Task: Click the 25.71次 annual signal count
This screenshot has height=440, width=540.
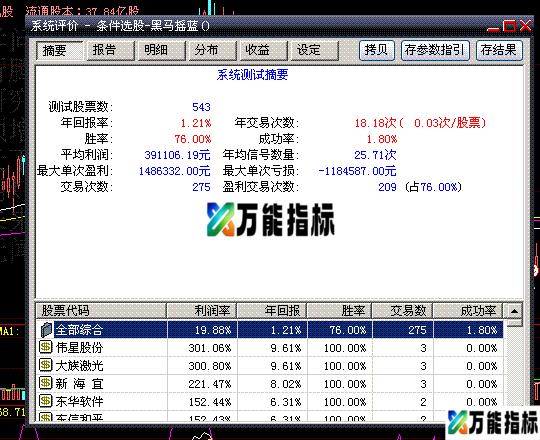Action: pyautogui.click(x=375, y=155)
